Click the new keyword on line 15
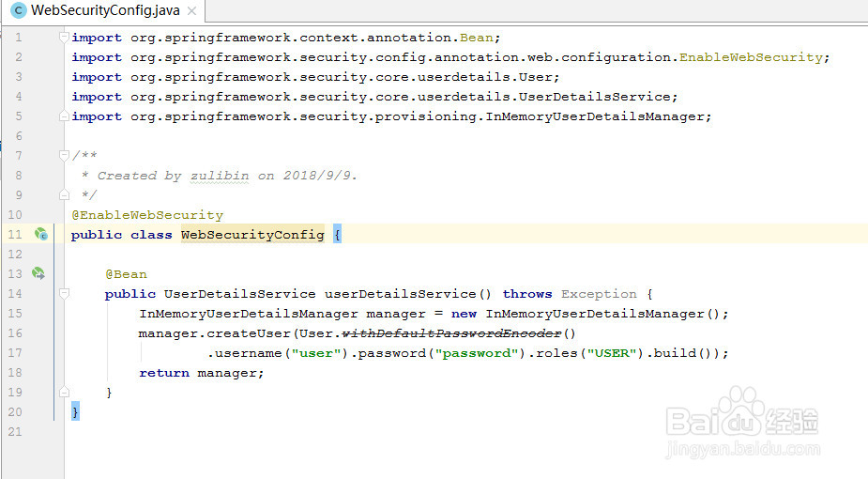Viewport: 868px width, 479px height. [464, 314]
